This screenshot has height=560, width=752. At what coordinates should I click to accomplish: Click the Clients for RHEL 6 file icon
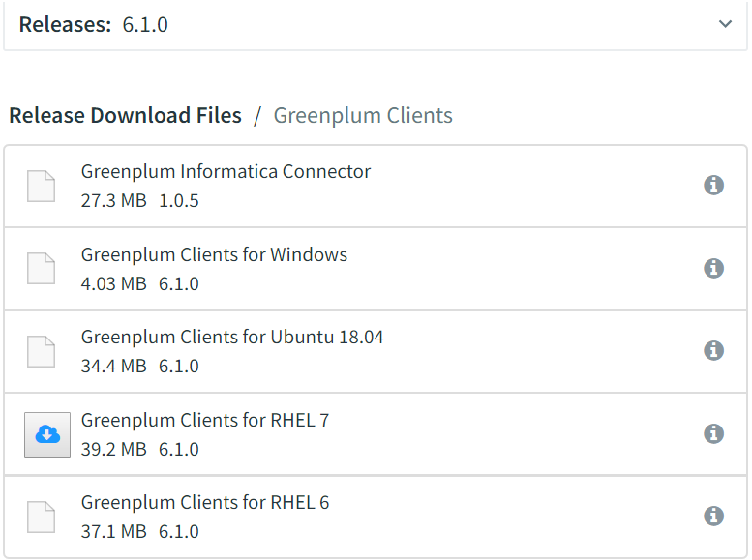(41, 516)
